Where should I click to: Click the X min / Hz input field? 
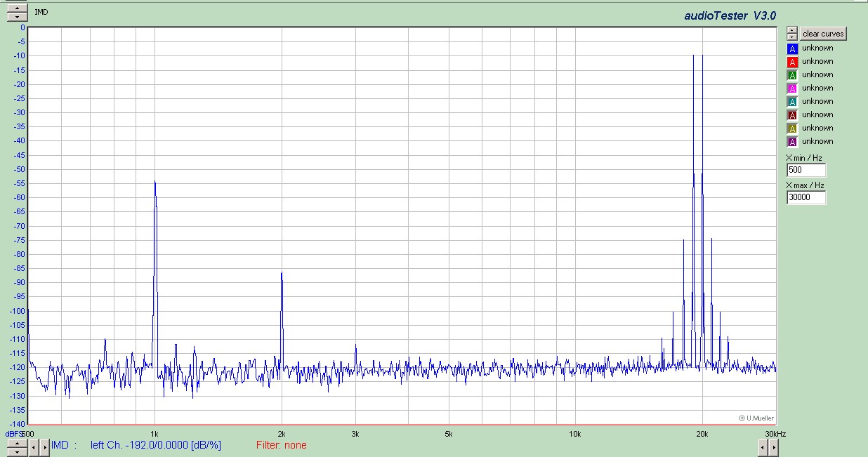[806, 170]
